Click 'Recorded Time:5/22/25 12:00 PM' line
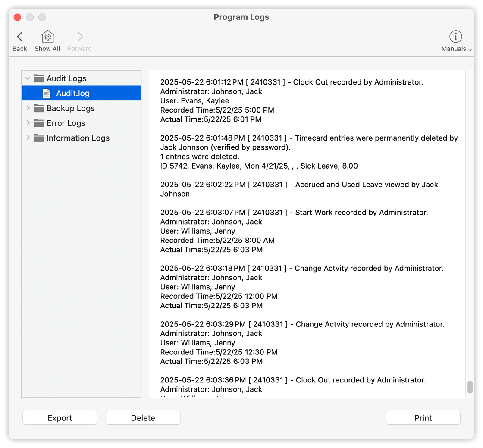 pyautogui.click(x=219, y=296)
